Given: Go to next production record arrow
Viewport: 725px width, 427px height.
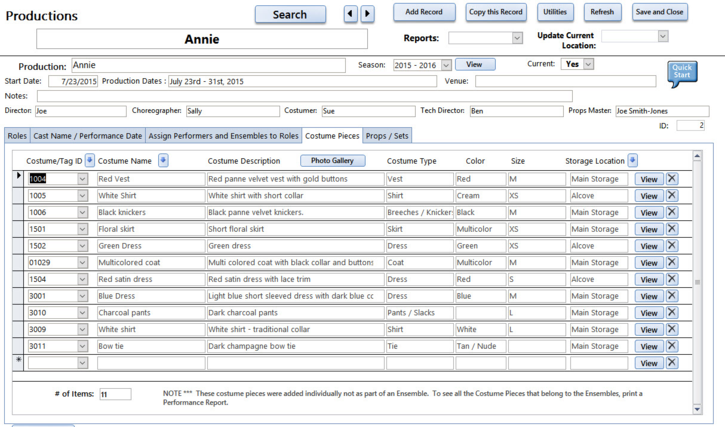Looking at the screenshot, I should [368, 14].
